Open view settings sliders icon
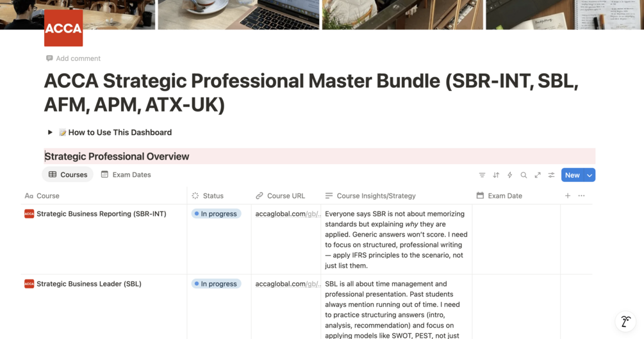644x339 pixels. [x=551, y=175]
